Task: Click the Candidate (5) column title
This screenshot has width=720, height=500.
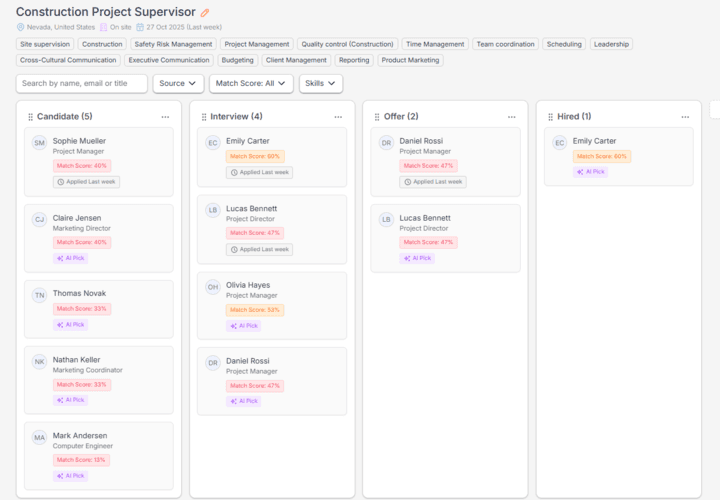Action: pos(64,117)
